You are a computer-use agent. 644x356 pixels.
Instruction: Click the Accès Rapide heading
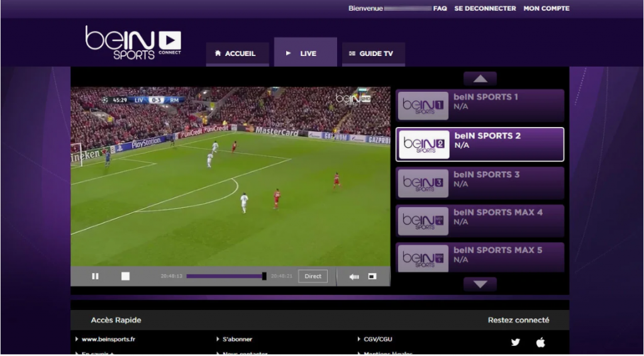(x=116, y=320)
